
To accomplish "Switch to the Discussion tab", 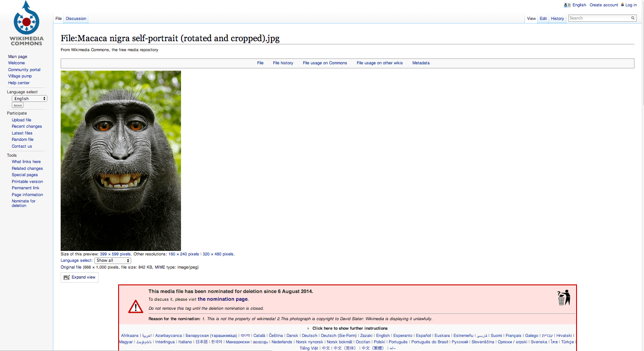I will pos(76,19).
